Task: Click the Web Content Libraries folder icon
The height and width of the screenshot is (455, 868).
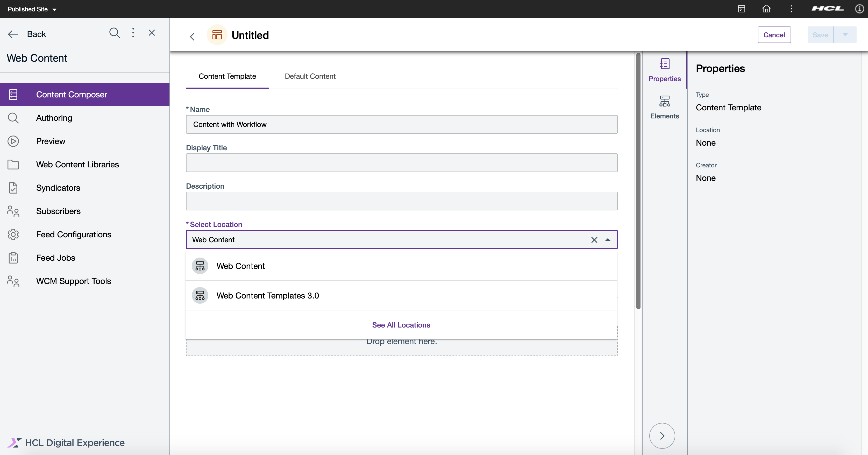Action: [13, 165]
